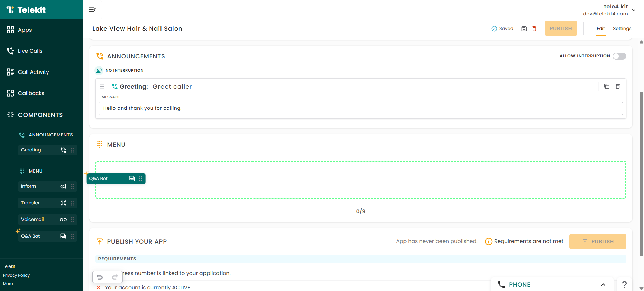This screenshot has width=644, height=291.
Task: Select the Q&A Bot chip in menu area
Action: tap(116, 179)
